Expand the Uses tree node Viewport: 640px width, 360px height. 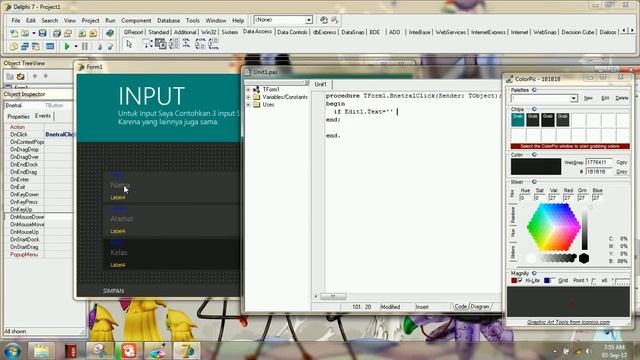(248, 105)
